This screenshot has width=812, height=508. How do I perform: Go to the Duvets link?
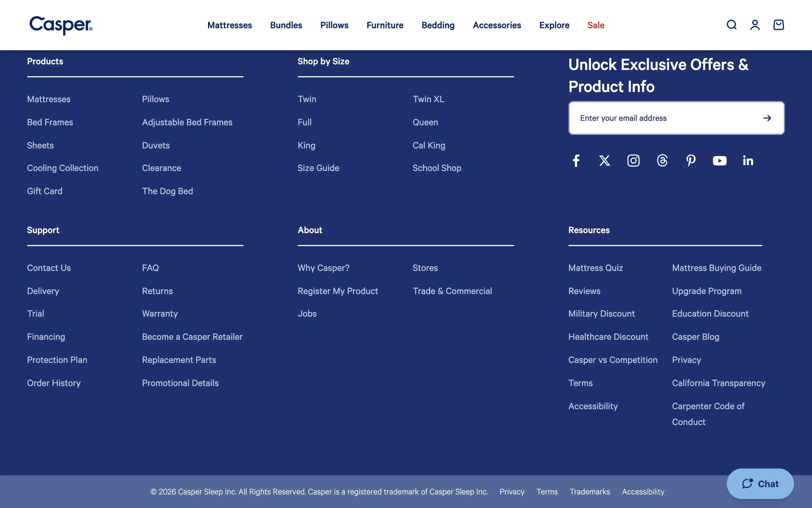pyautogui.click(x=156, y=145)
